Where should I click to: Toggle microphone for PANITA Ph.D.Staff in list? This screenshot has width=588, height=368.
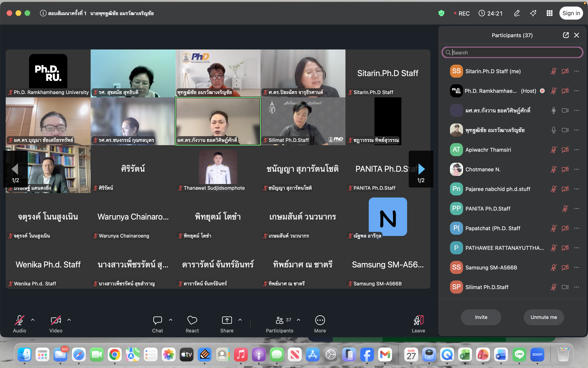point(565,209)
